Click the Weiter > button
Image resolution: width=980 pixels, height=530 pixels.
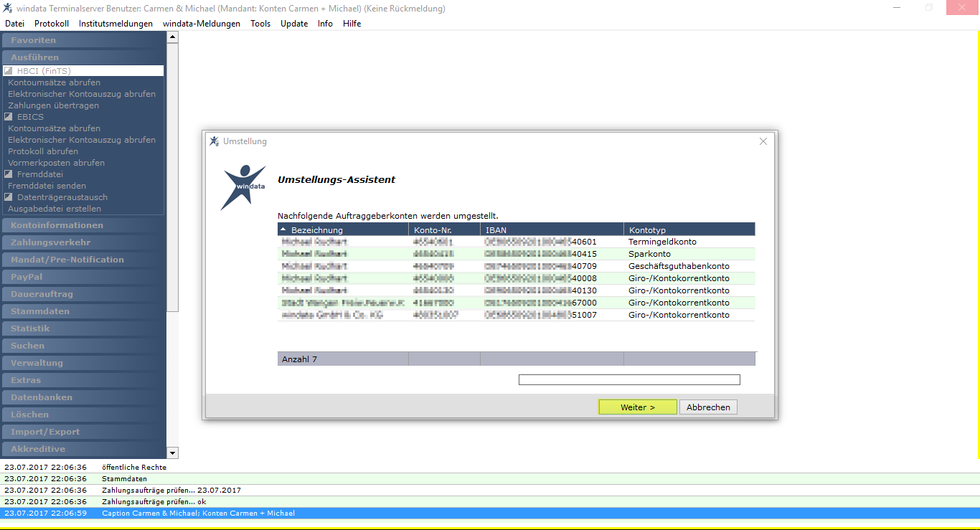(638, 407)
